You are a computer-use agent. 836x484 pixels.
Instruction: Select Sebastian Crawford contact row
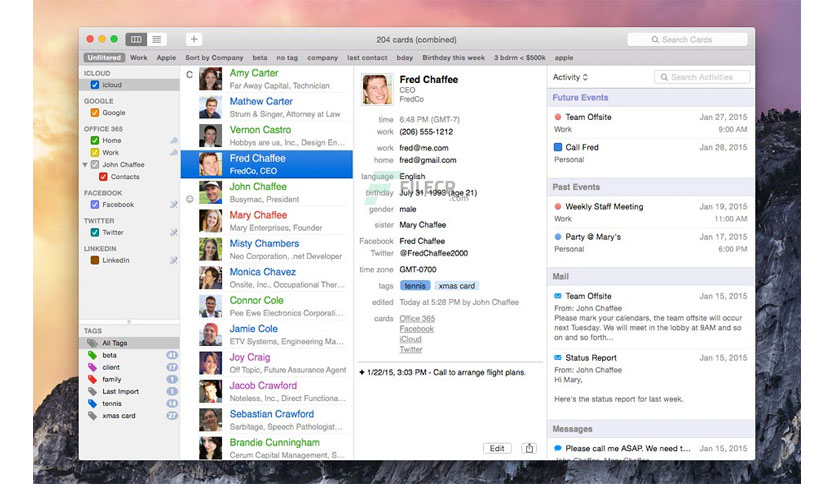point(267,420)
